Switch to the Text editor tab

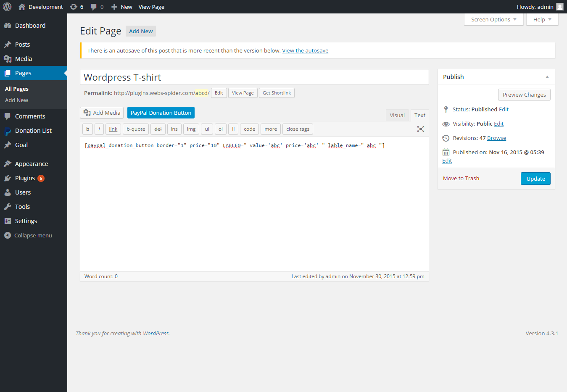(x=420, y=115)
